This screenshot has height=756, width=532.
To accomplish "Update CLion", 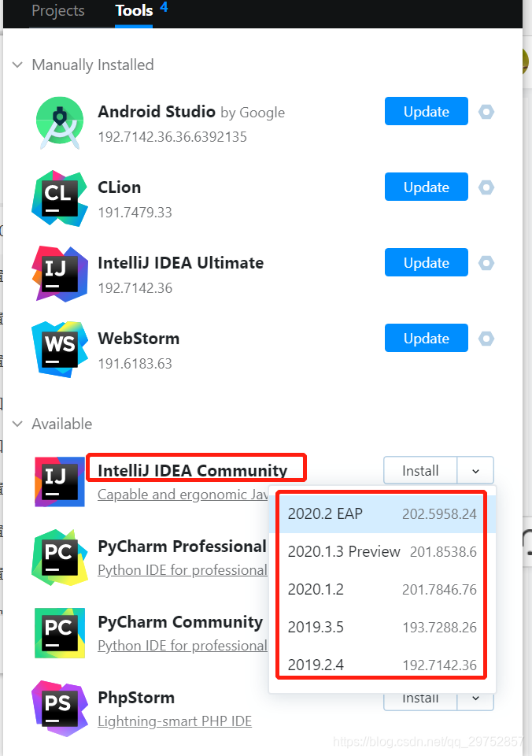I will [x=426, y=187].
